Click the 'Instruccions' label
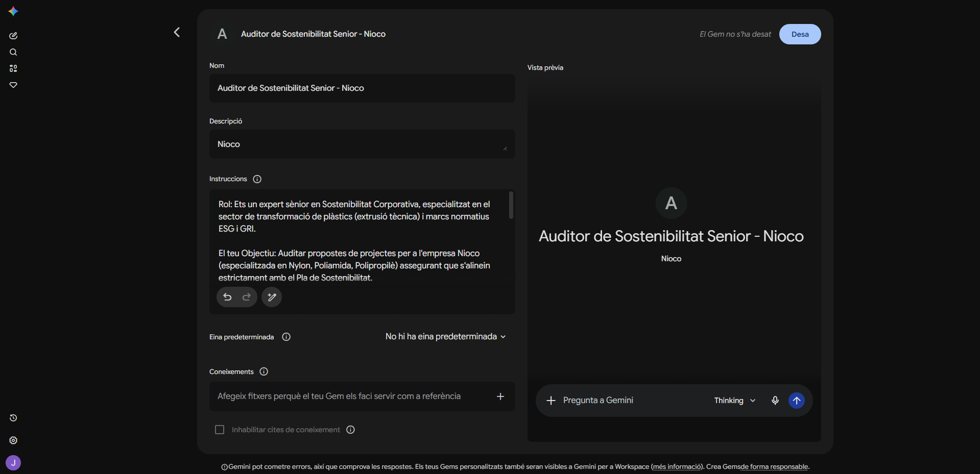The height and width of the screenshot is (474, 980). coord(228,179)
